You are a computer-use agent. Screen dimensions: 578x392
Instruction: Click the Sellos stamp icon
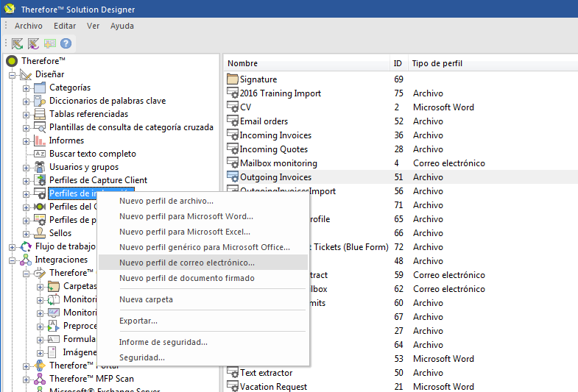[40, 233]
